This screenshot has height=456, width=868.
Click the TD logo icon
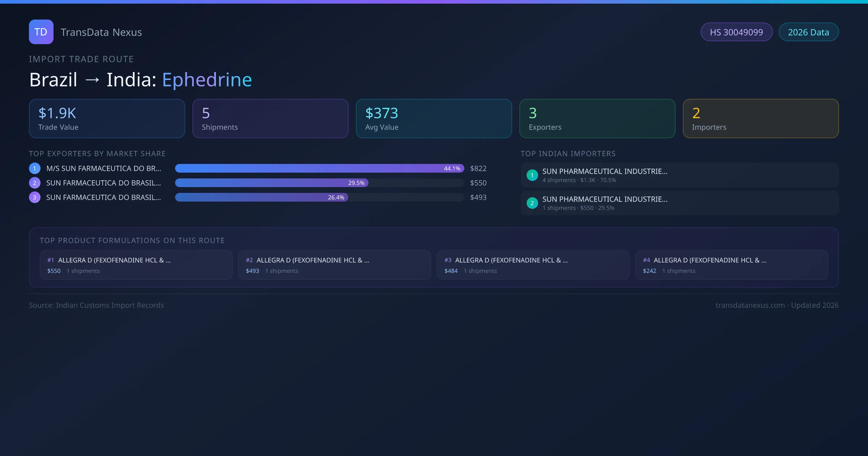pyautogui.click(x=41, y=32)
